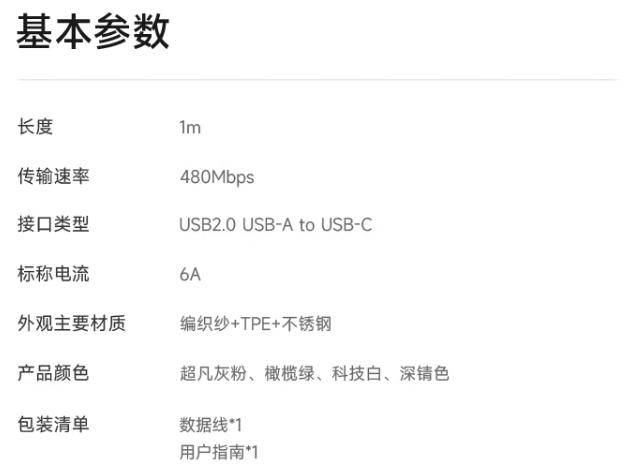Click the 基本参数 heading
Image resolution: width=636 pixels, height=465 pixels.
point(93,31)
